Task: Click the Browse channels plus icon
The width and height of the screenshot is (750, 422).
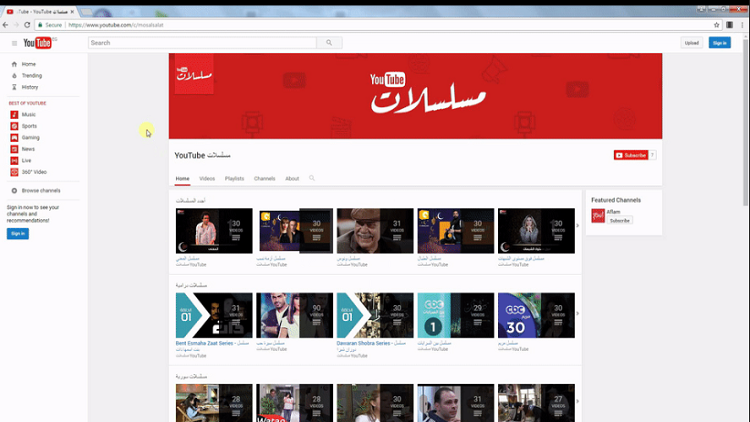Action: coord(14,190)
